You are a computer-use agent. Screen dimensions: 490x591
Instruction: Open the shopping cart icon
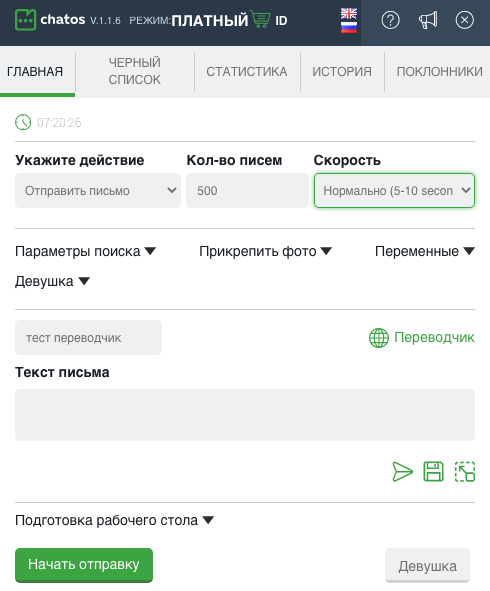point(260,20)
